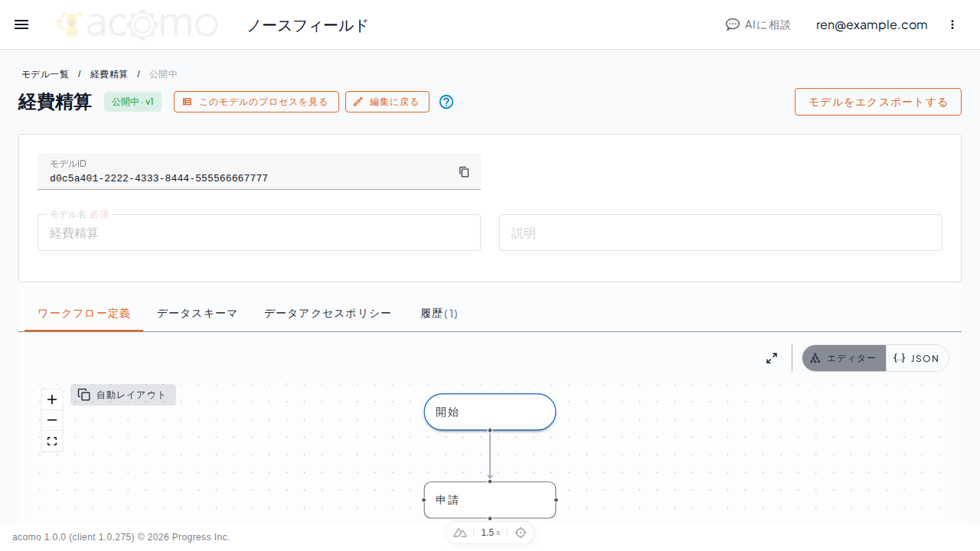Switch to the データスキーマ tab
This screenshot has height=551, width=980.
point(197,314)
